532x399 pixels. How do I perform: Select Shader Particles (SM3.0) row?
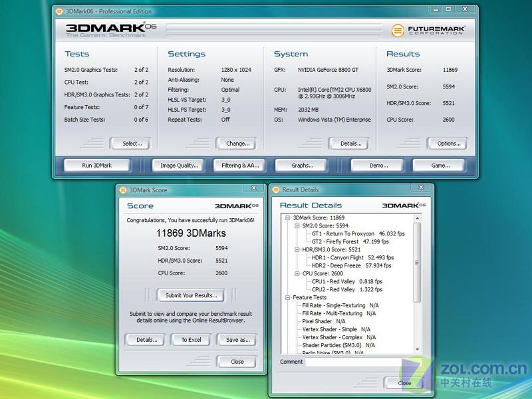(338, 345)
